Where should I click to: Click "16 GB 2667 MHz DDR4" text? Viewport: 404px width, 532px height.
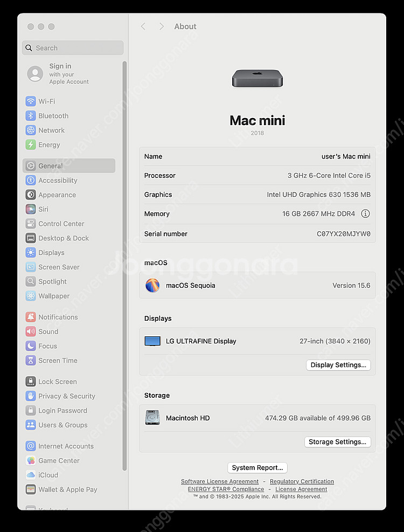(x=318, y=214)
